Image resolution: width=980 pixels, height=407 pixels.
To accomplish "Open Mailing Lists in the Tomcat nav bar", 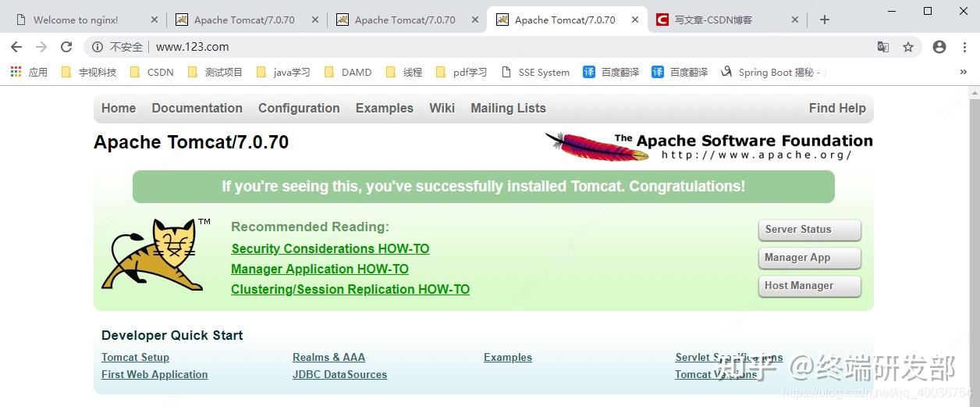I will point(508,109).
